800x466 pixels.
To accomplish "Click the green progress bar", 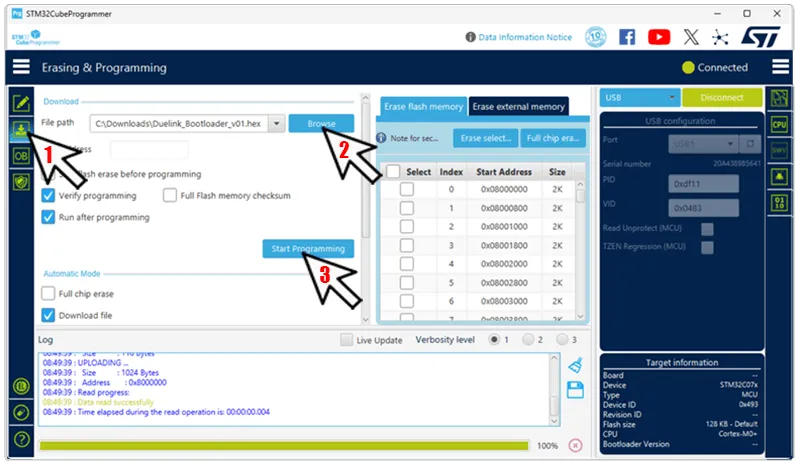I will (x=283, y=445).
